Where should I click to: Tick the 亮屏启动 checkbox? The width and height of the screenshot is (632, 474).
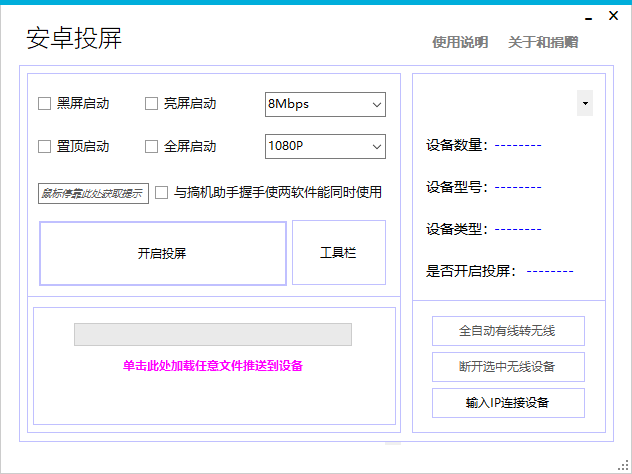tap(151, 104)
